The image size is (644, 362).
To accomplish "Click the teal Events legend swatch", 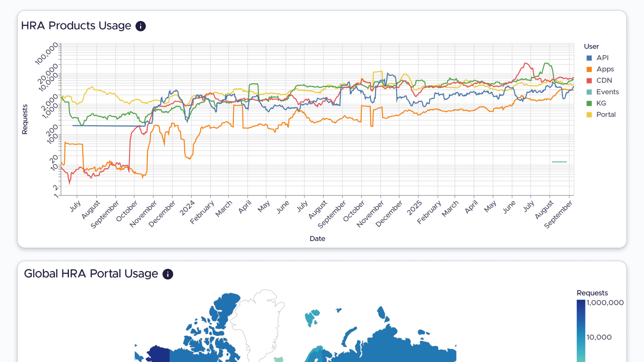I will [x=589, y=92].
